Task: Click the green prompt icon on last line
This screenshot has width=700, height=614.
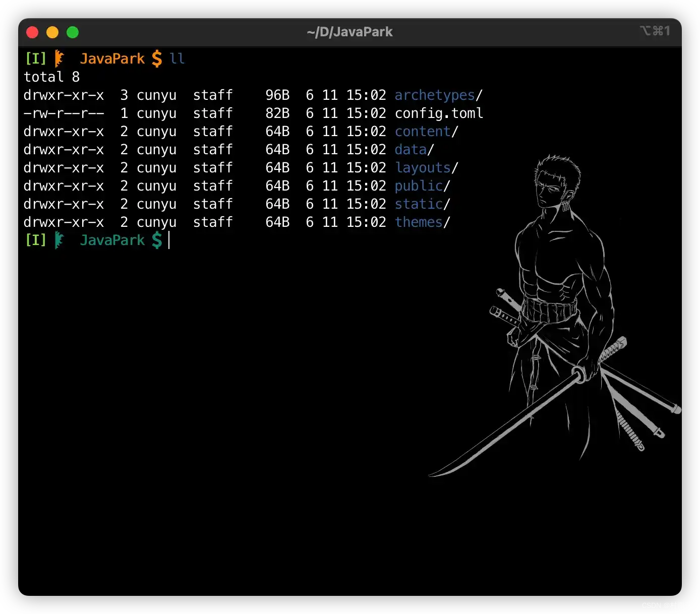Action: [60, 240]
